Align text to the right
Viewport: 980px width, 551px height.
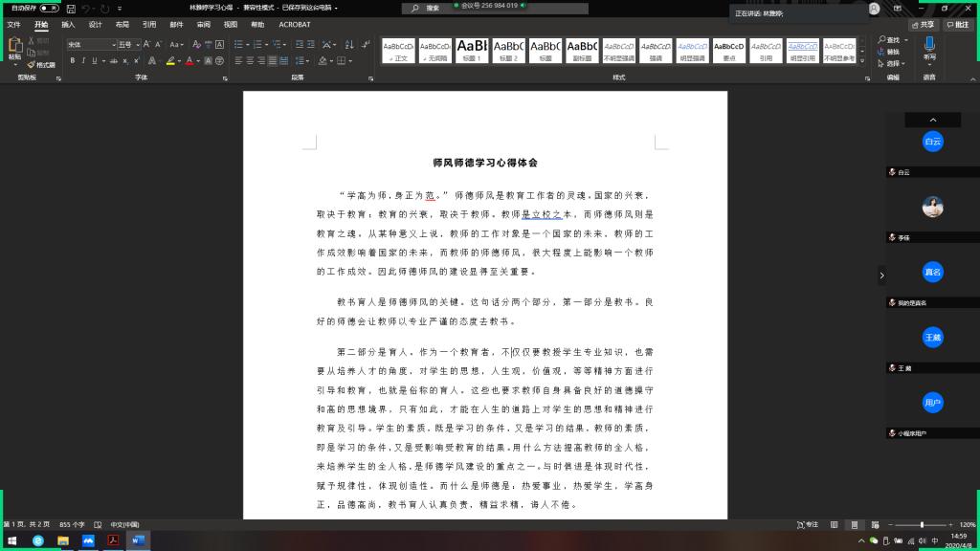coord(261,61)
